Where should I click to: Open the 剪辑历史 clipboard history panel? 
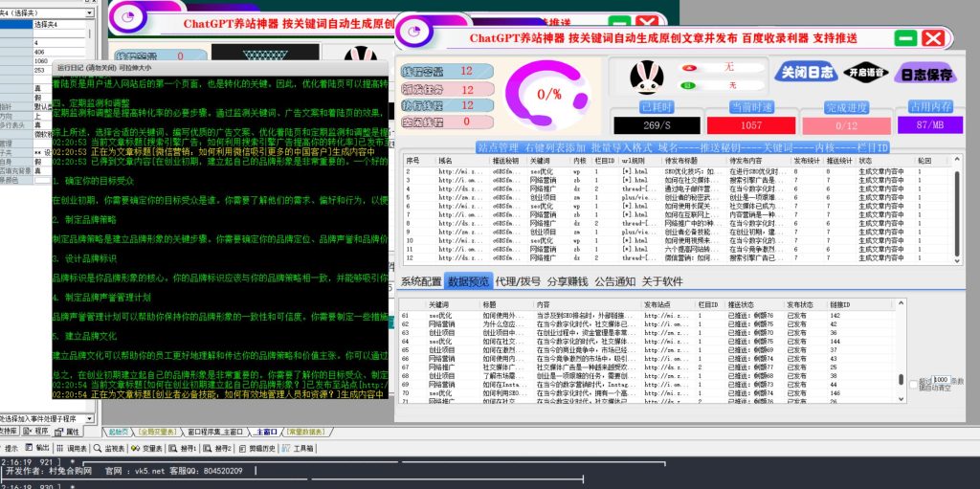[x=257, y=448]
